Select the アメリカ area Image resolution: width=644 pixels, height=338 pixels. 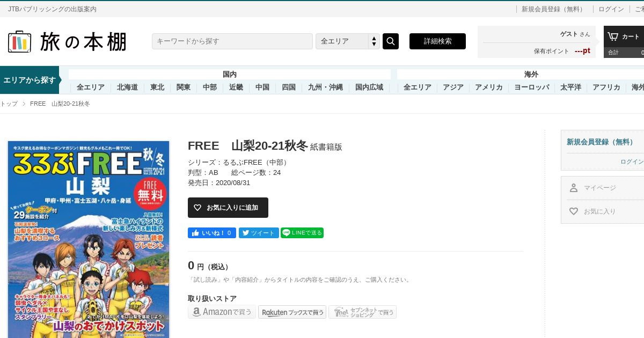pos(489,87)
